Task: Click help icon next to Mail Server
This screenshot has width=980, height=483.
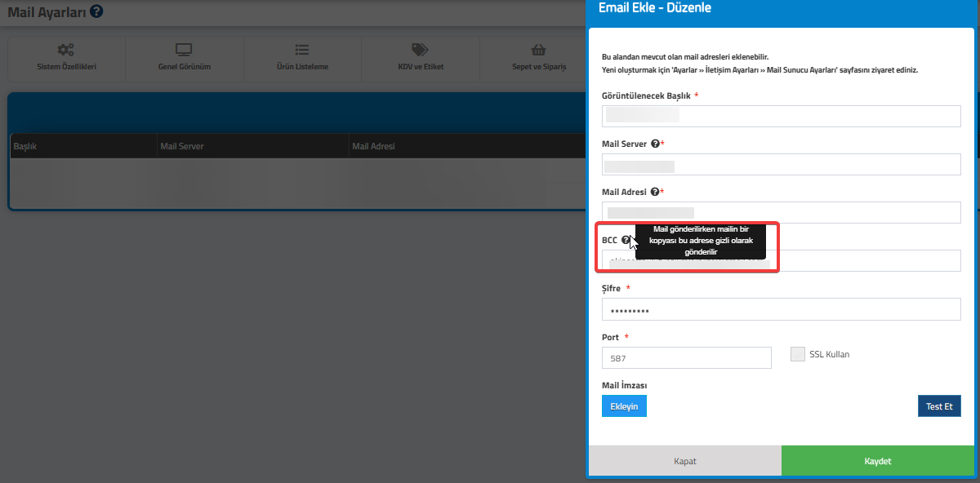Action: click(x=654, y=144)
